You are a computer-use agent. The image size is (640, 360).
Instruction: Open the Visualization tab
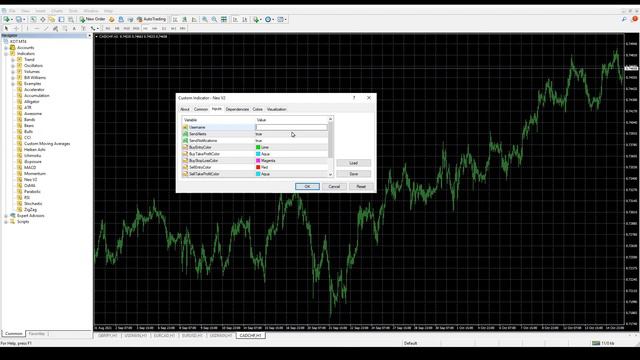point(277,109)
